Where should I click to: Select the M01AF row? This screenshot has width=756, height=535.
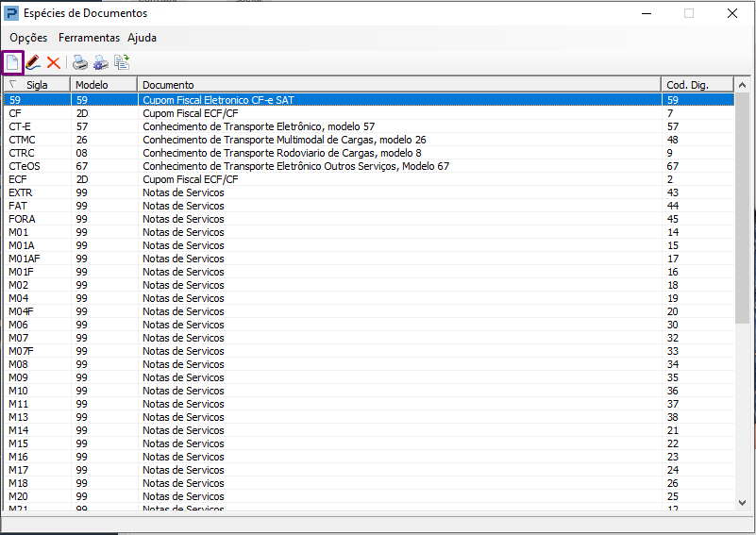tap(369, 259)
